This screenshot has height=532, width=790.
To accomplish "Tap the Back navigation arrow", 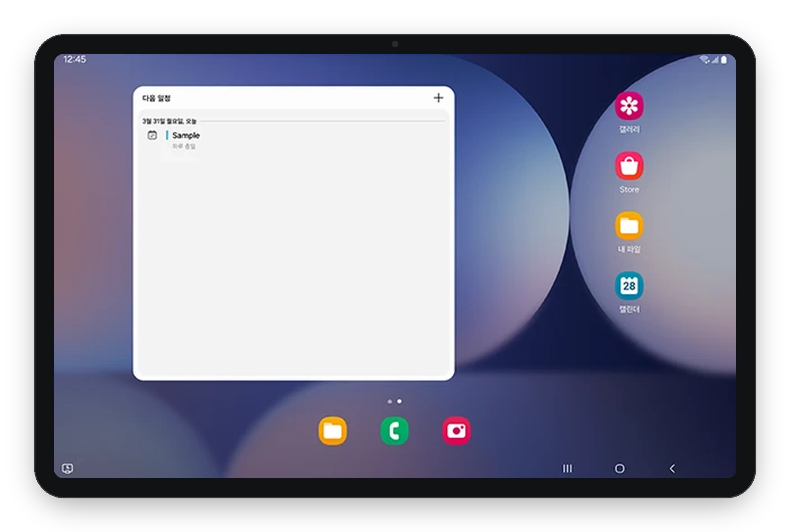I will pyautogui.click(x=672, y=468).
